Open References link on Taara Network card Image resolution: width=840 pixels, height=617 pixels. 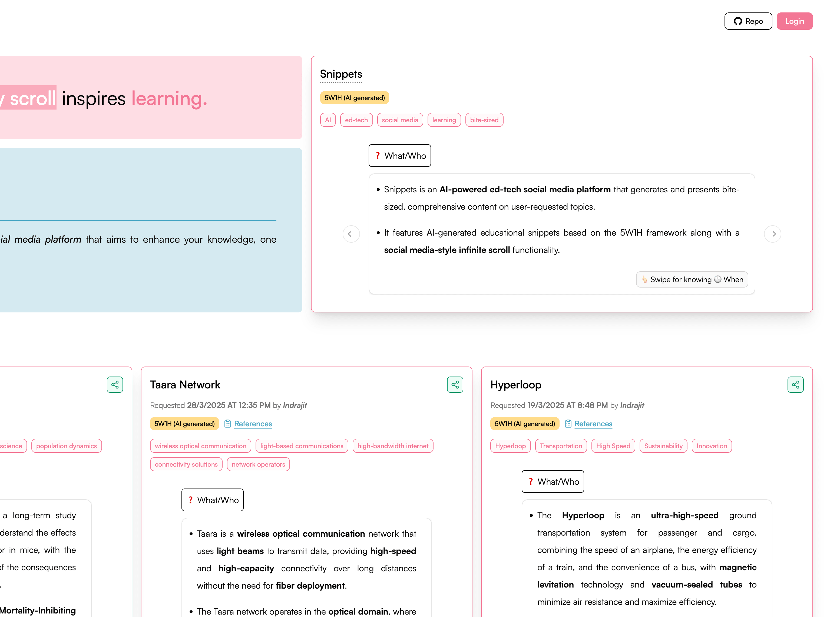pyautogui.click(x=253, y=424)
